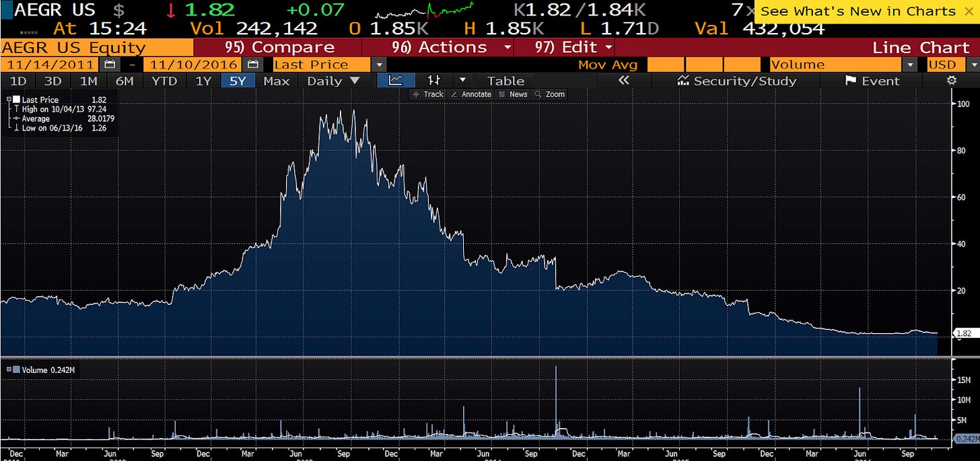The width and height of the screenshot is (980, 461).
Task: Click the Low on 06/13/16 legend row
Action: [65, 128]
